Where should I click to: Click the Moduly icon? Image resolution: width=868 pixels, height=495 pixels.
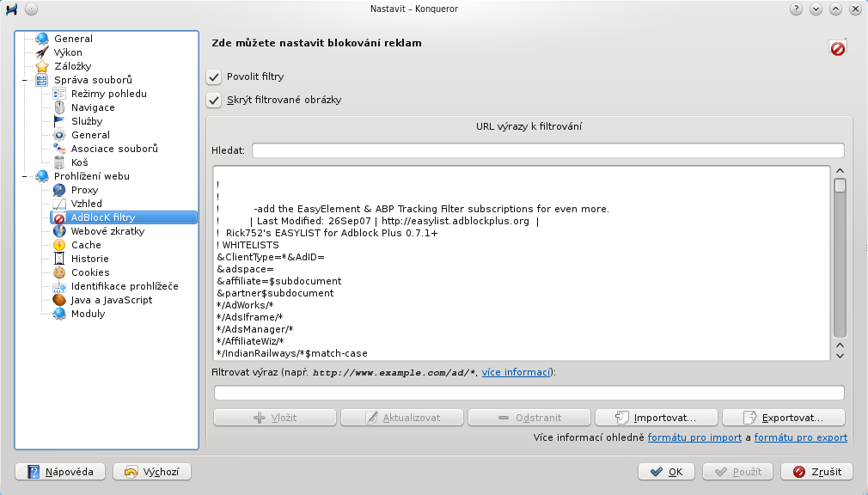(59, 314)
